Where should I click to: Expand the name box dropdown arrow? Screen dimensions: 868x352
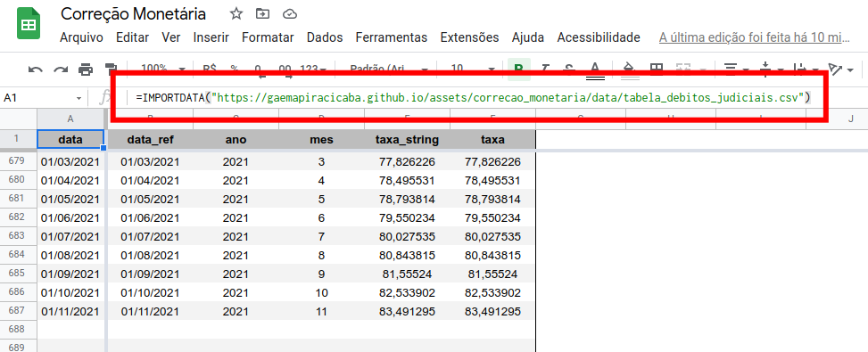coord(79,98)
